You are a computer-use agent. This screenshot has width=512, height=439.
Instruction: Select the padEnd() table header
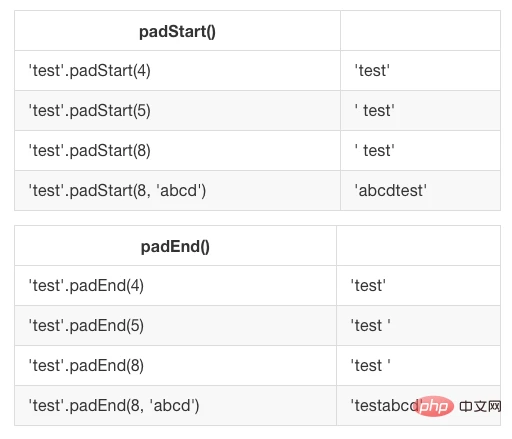[x=175, y=246]
